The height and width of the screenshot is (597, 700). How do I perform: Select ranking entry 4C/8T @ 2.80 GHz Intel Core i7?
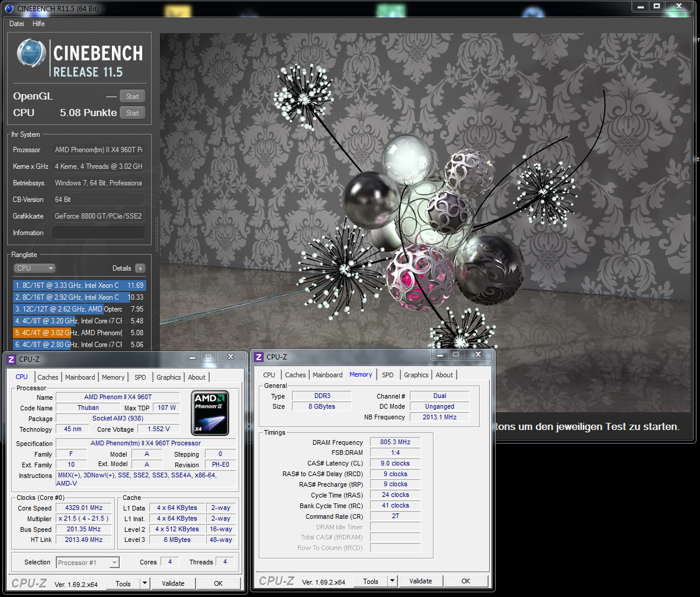(79, 345)
